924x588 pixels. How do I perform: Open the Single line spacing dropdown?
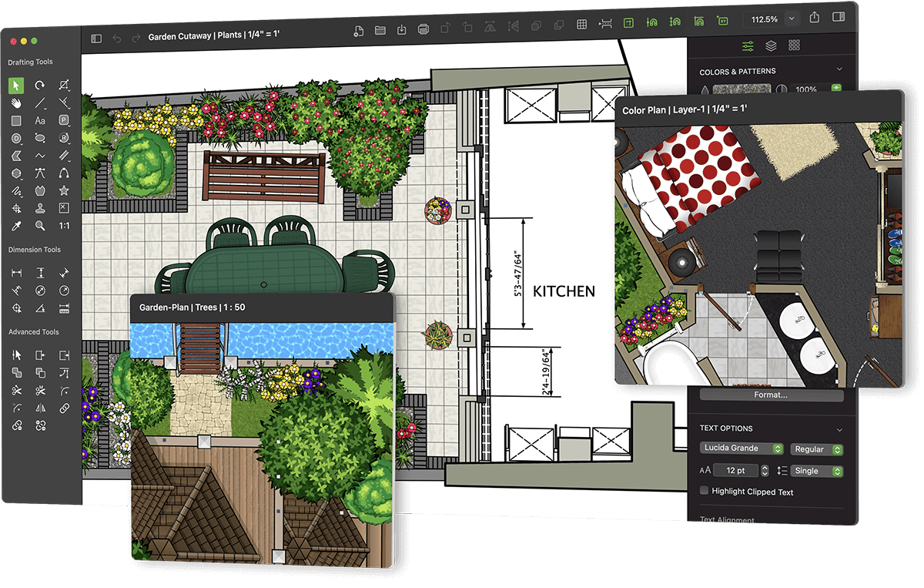817,471
